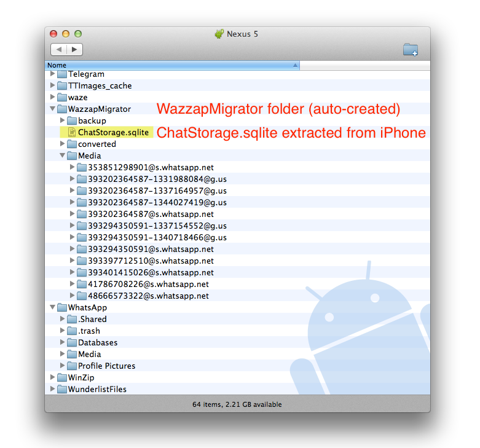This screenshot has width=480, height=448.
Task: Expand the converted folder
Action: 62,144
